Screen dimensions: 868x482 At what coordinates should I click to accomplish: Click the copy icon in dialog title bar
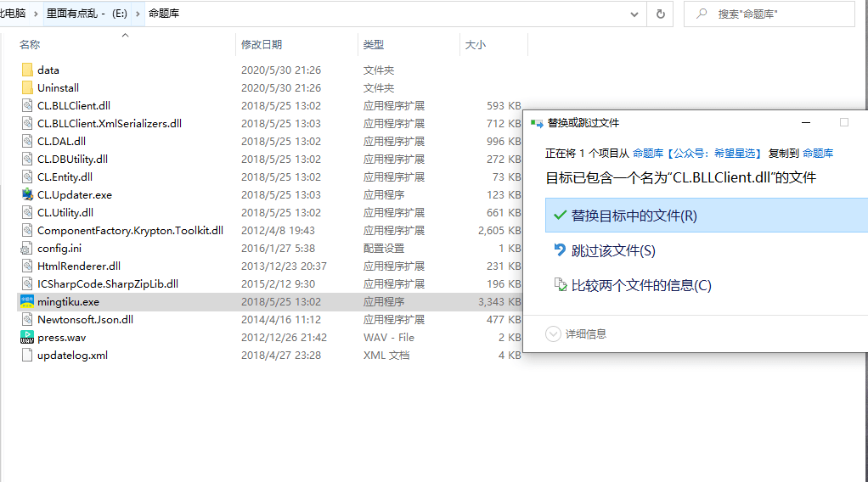[537, 123]
